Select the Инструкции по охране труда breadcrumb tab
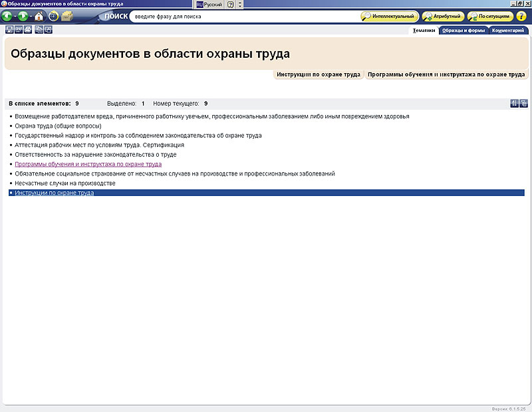The image size is (532, 412). click(319, 74)
